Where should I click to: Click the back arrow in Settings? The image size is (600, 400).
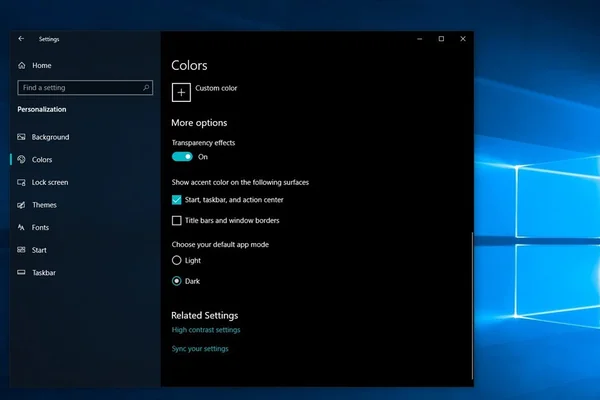pos(21,39)
